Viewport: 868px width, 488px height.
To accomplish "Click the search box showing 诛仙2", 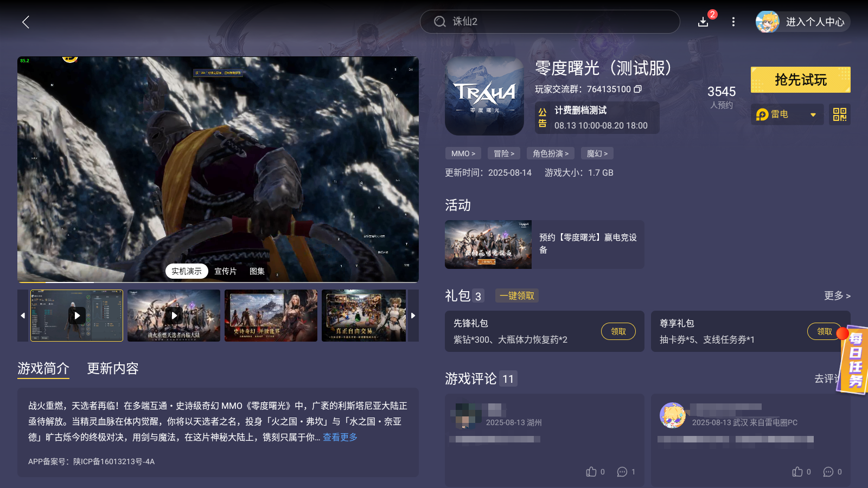I will tap(550, 22).
